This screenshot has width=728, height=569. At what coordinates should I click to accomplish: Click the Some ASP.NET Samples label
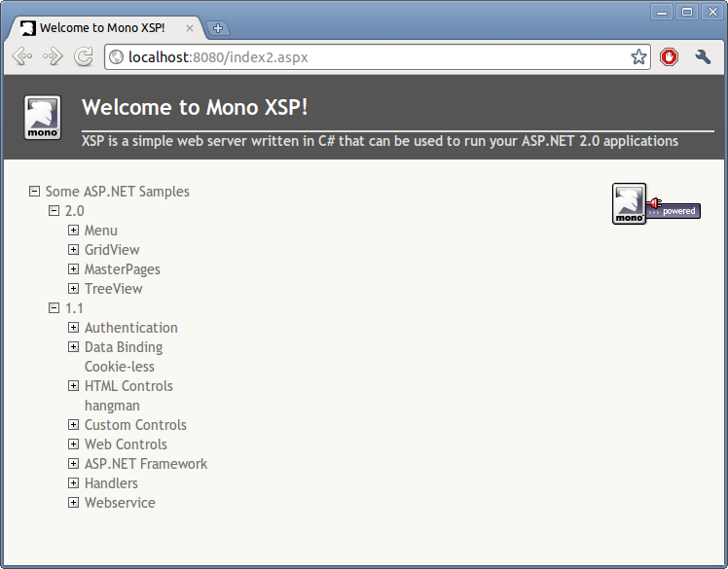[x=118, y=192]
